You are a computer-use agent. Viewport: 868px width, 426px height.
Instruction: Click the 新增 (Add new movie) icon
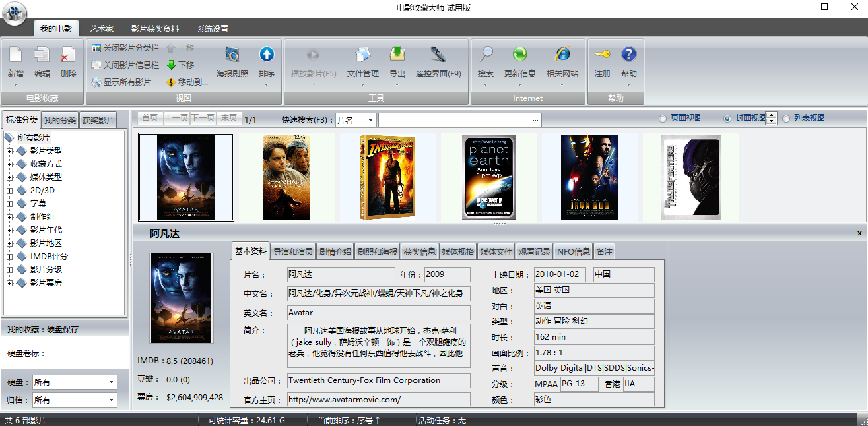tap(15, 55)
